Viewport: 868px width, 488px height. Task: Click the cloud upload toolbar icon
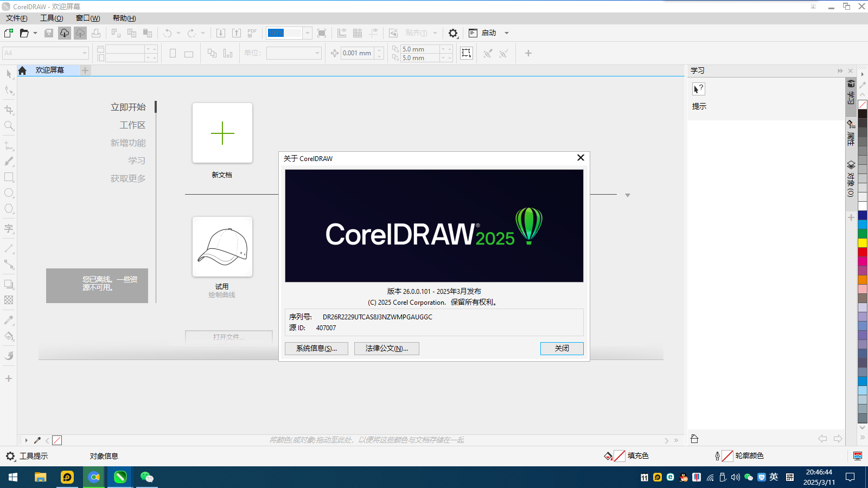(x=80, y=33)
